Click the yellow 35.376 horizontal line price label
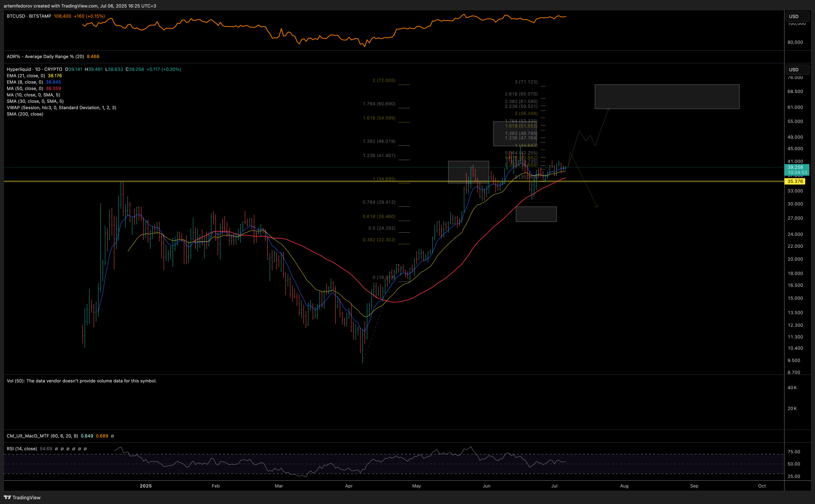Image resolution: width=815 pixels, height=504 pixels. (x=795, y=181)
